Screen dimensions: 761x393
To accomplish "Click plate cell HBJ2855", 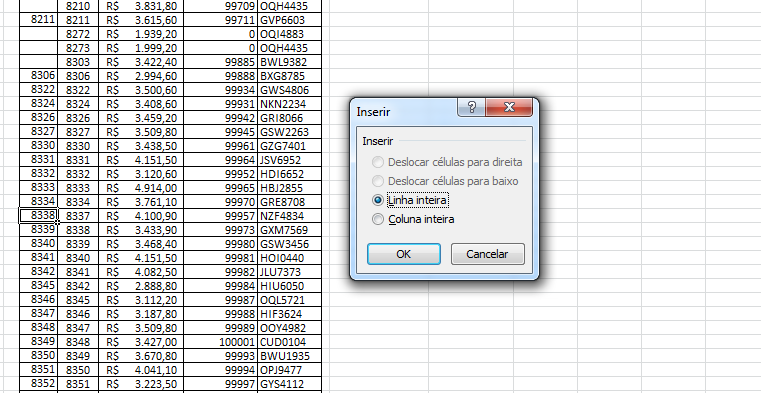I will click(x=289, y=188).
